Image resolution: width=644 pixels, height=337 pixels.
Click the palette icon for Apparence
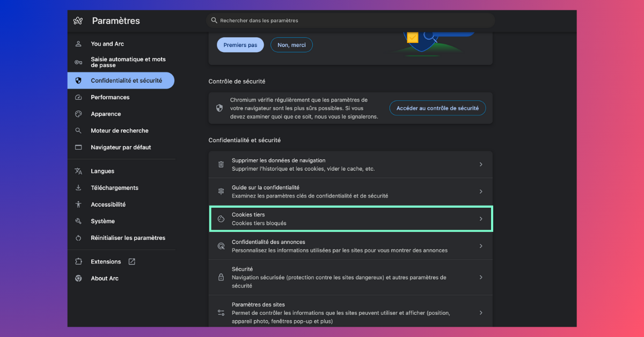78,114
